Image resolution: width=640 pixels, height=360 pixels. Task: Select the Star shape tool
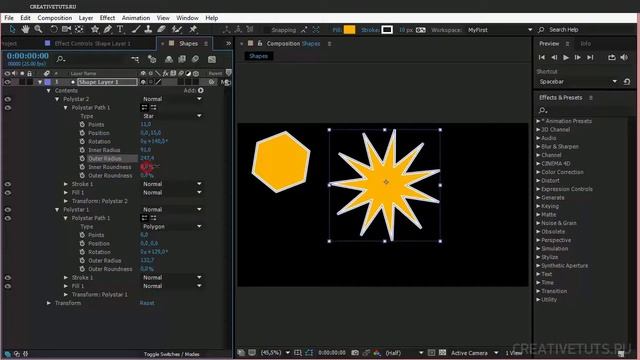tap(95, 29)
